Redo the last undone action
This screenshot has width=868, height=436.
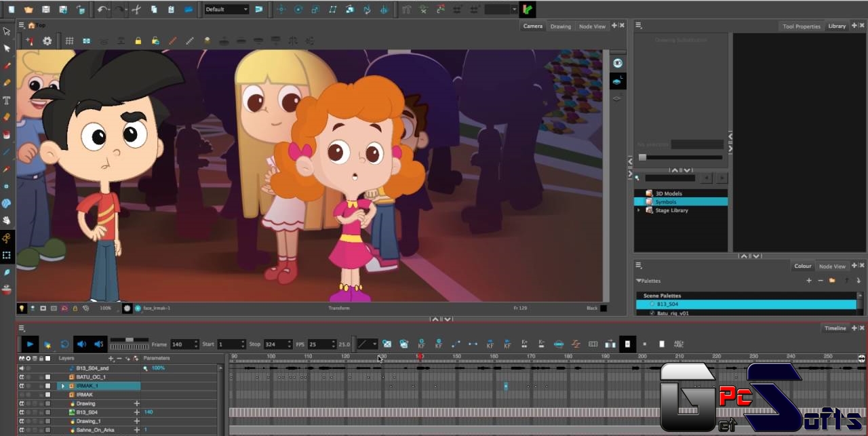[119, 9]
